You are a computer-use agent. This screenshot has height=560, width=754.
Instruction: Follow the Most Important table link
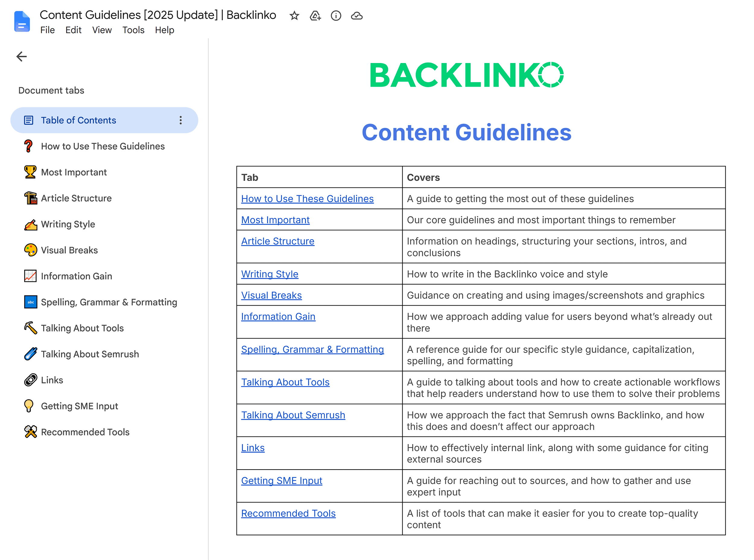tap(275, 220)
